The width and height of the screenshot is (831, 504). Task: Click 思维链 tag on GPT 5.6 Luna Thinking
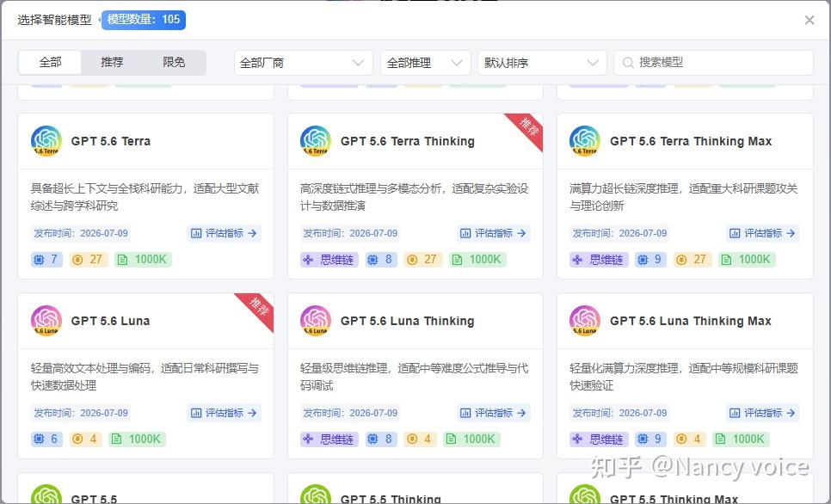point(329,439)
